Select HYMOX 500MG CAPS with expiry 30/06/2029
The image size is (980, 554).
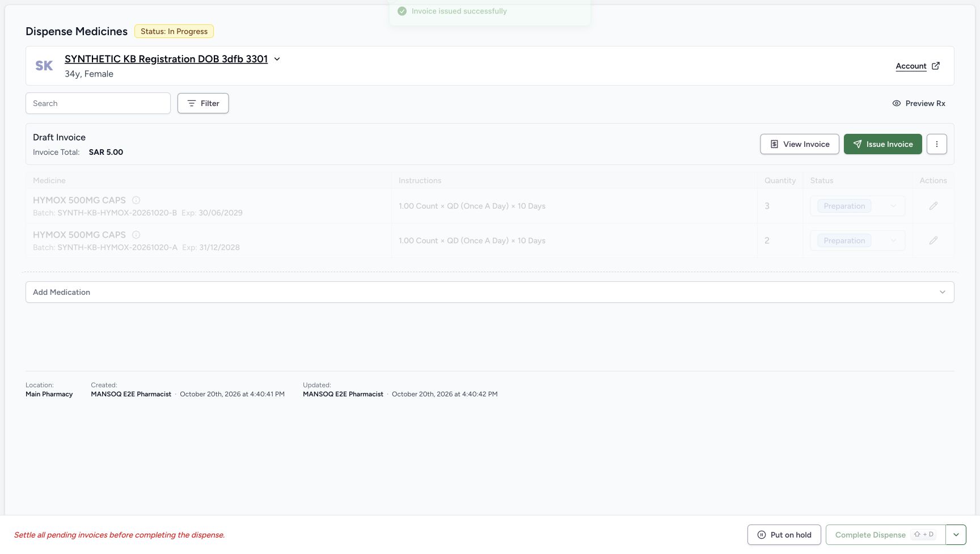79,200
